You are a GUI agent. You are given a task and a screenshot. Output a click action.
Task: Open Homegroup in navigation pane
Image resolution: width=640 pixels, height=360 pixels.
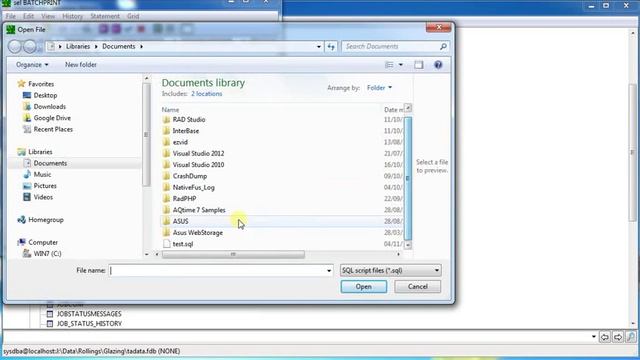pos(46,220)
